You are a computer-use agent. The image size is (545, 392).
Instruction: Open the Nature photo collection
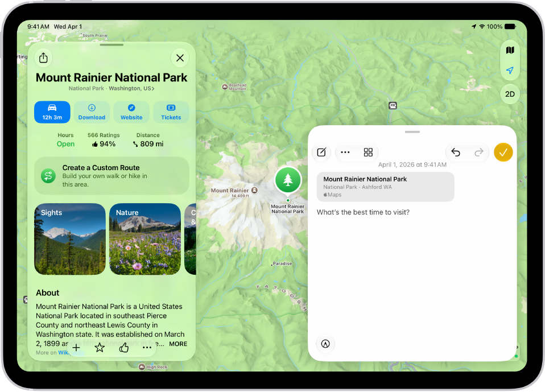tap(145, 239)
